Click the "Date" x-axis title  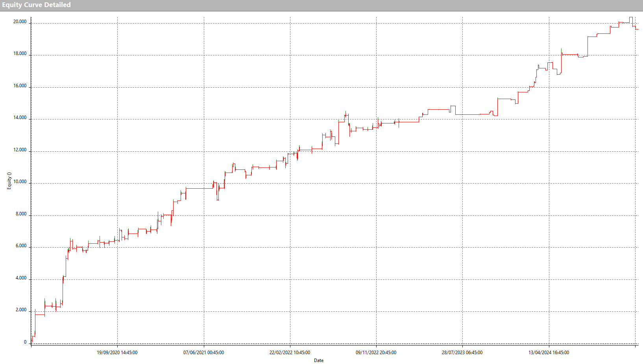pyautogui.click(x=319, y=360)
